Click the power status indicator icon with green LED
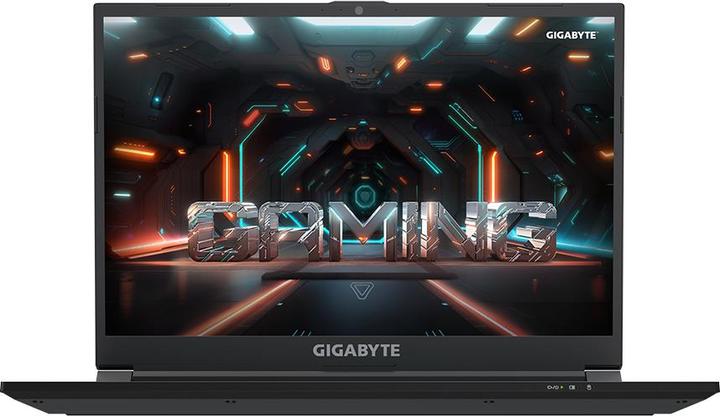 [555, 388]
